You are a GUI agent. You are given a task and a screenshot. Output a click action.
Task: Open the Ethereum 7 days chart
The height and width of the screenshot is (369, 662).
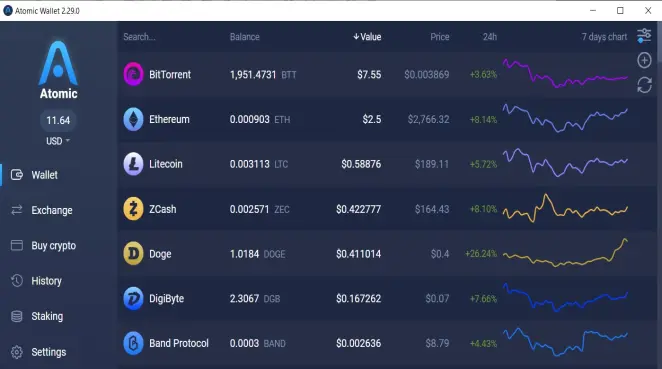[565, 118]
